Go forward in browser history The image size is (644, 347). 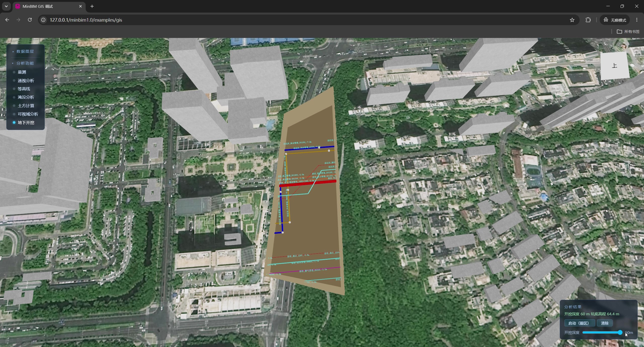(18, 20)
